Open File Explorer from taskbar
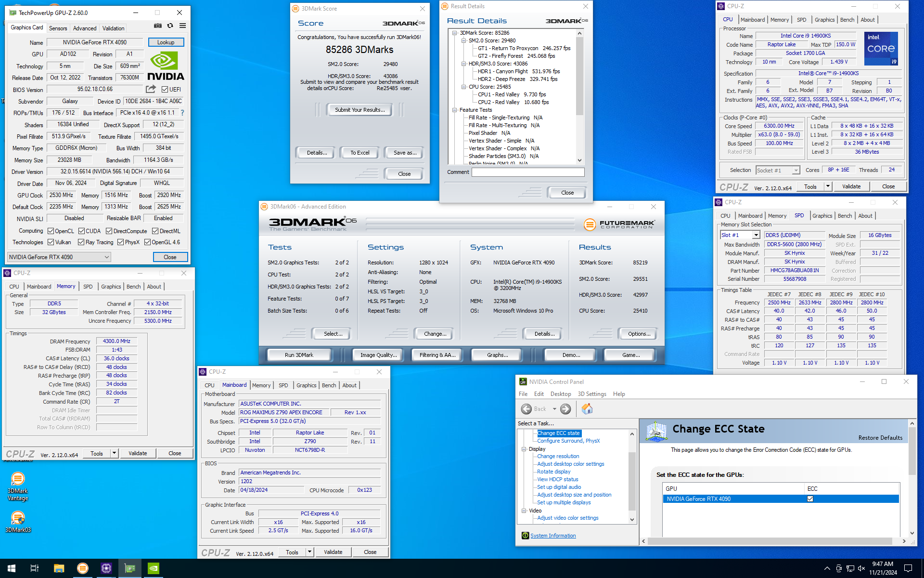This screenshot has height=578, width=924. (59, 568)
